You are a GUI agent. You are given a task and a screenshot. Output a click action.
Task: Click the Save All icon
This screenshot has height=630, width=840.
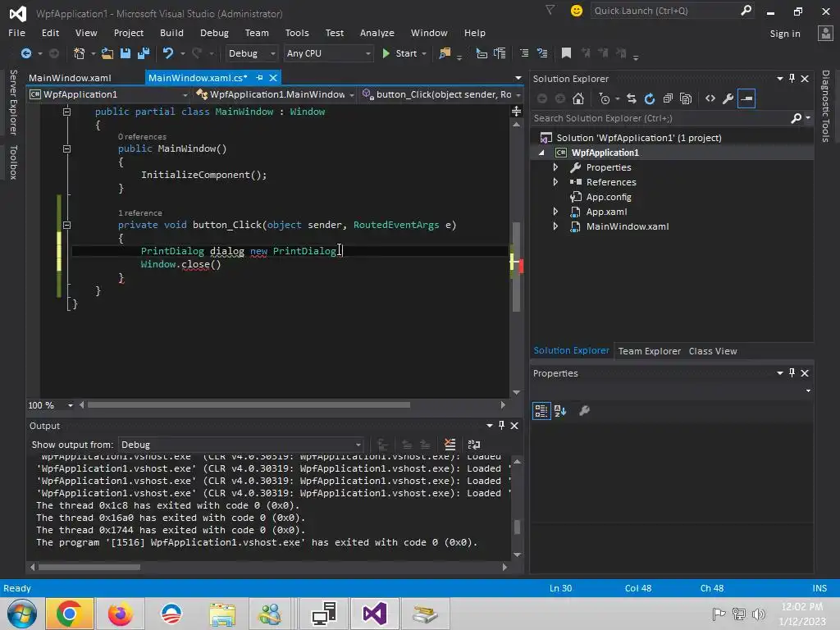tap(144, 53)
